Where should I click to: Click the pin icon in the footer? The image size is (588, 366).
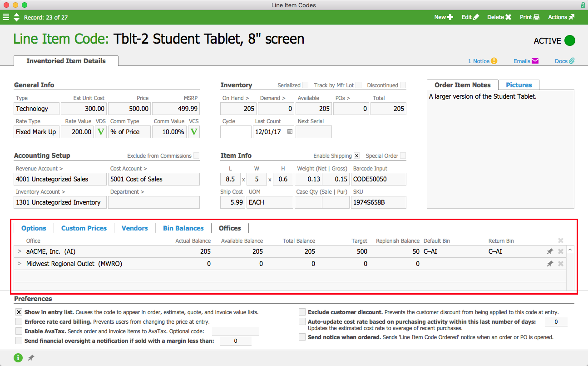pyautogui.click(x=31, y=358)
